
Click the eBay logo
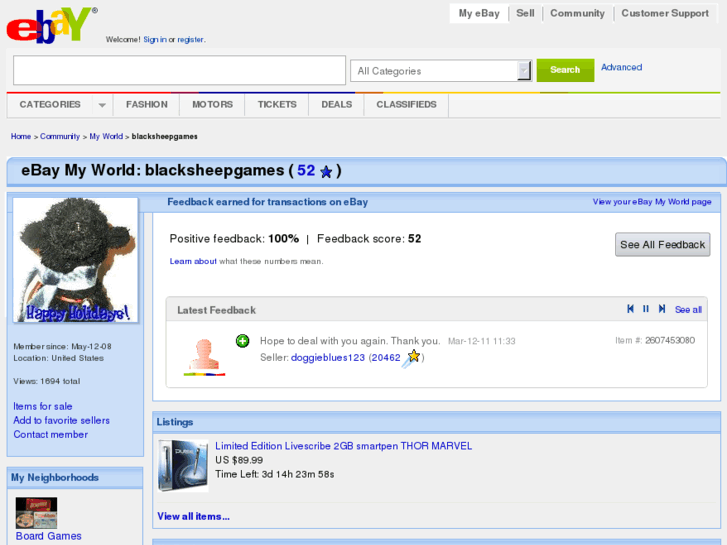point(51,25)
